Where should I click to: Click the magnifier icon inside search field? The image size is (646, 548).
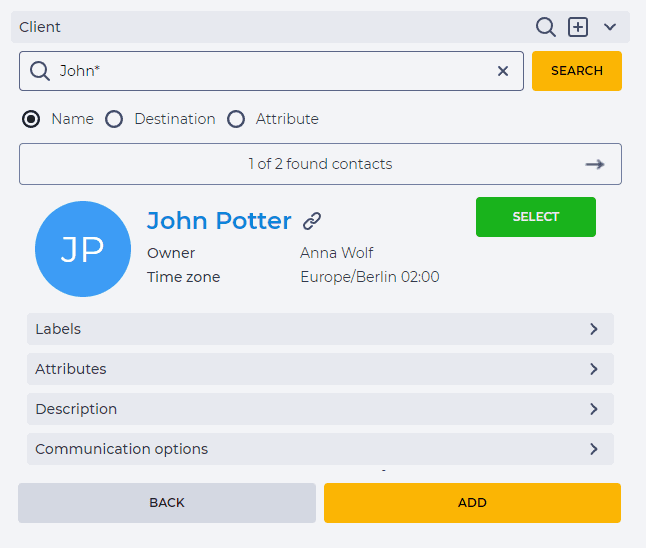point(40,71)
